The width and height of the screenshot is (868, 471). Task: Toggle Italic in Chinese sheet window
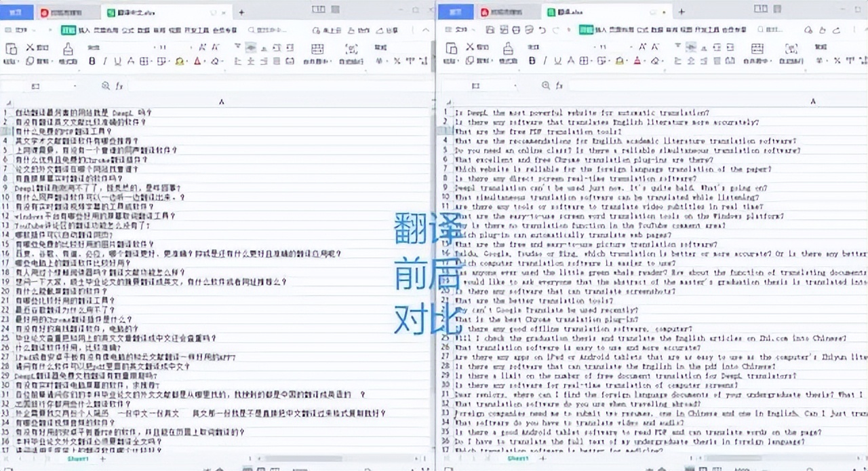[105, 61]
